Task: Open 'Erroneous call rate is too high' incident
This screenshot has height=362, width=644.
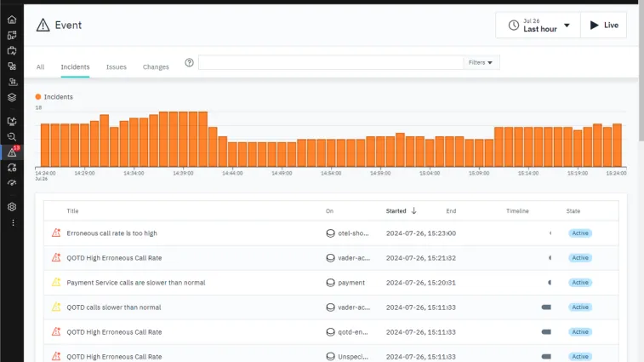Action: (111, 233)
